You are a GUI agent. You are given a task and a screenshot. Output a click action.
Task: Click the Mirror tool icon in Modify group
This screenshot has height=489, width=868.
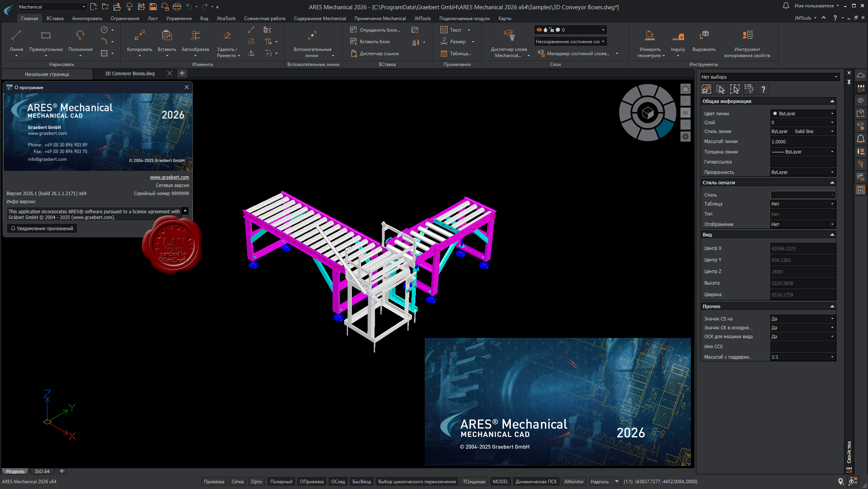tap(251, 53)
